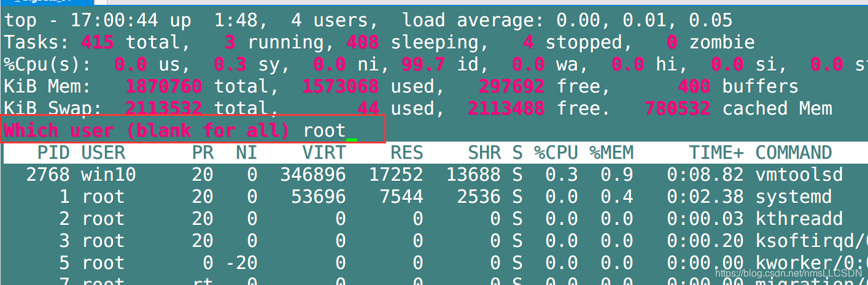The image size is (868, 285).
Task: Click the USER column header
Action: click(x=103, y=153)
